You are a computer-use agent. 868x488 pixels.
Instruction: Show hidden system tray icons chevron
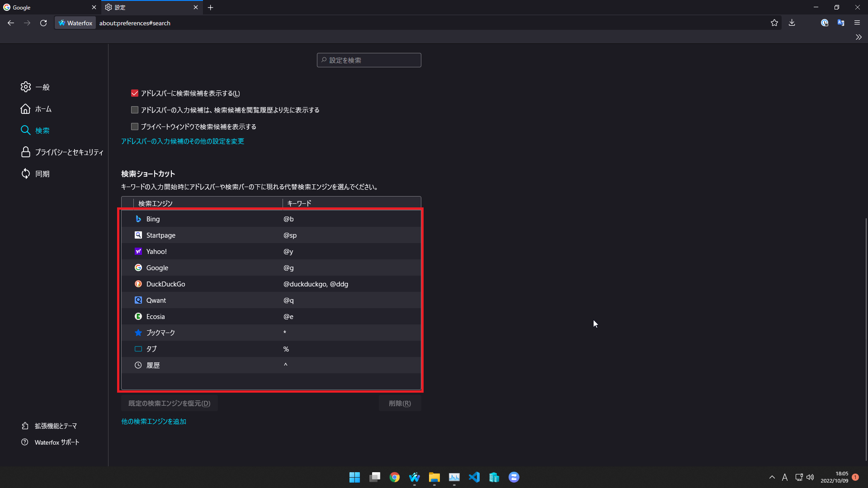click(772, 477)
